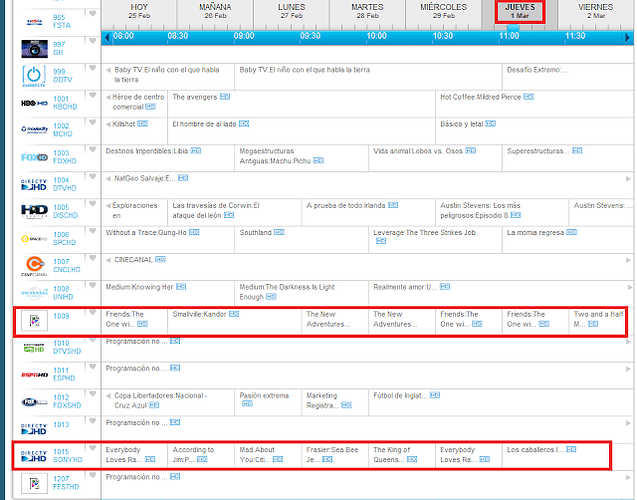Image resolution: width=637 pixels, height=500 pixels.
Task: Click left arrow before Killshot program
Action: point(108,125)
